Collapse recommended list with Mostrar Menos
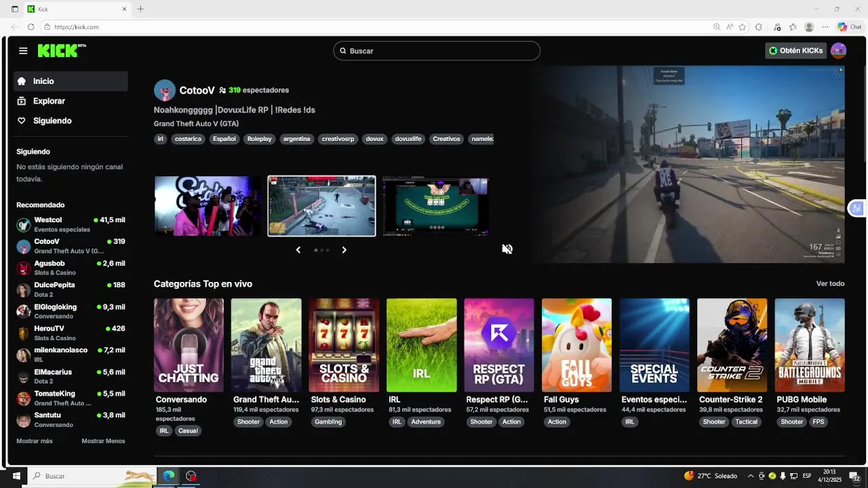868x488 pixels. click(x=103, y=441)
